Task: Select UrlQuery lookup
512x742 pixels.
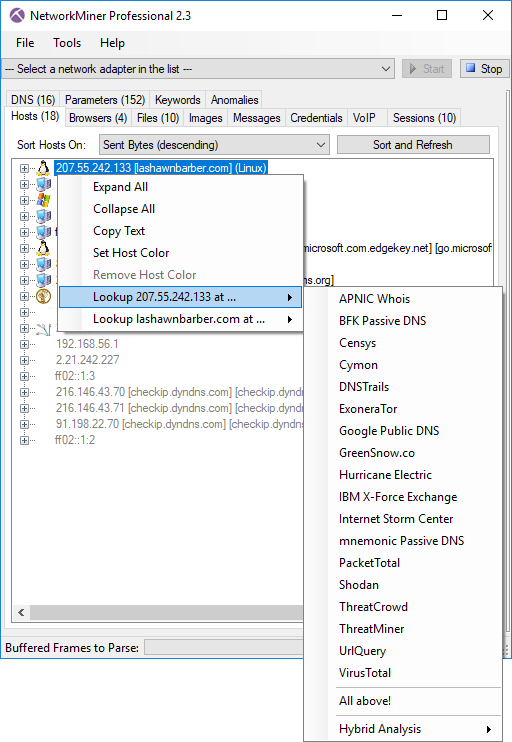Action: pos(403,651)
